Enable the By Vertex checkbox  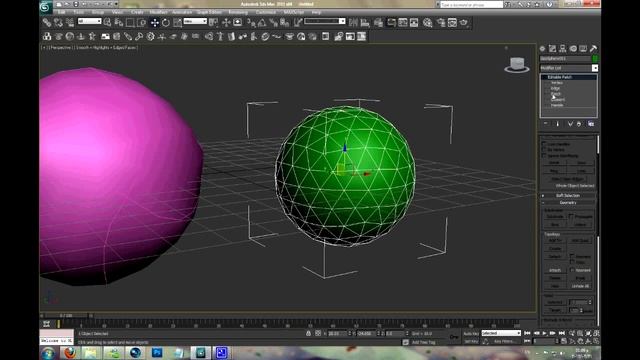pyautogui.click(x=544, y=150)
